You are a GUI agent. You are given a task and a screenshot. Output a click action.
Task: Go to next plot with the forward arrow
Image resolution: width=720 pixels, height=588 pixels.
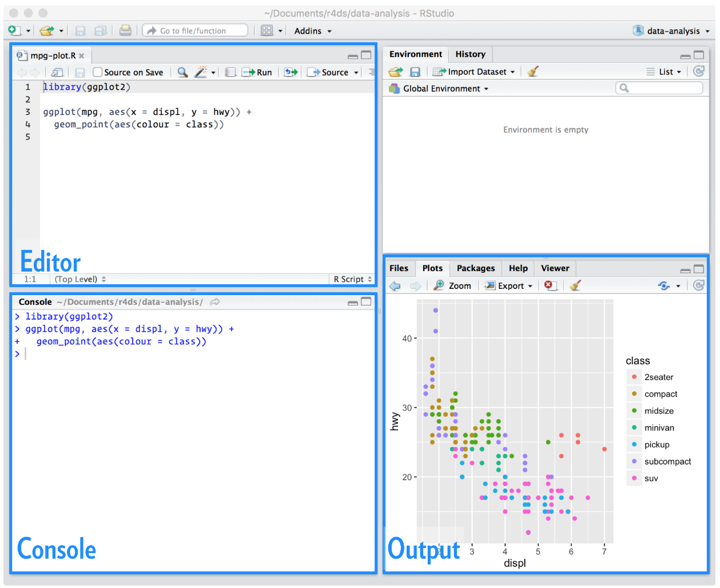point(416,285)
